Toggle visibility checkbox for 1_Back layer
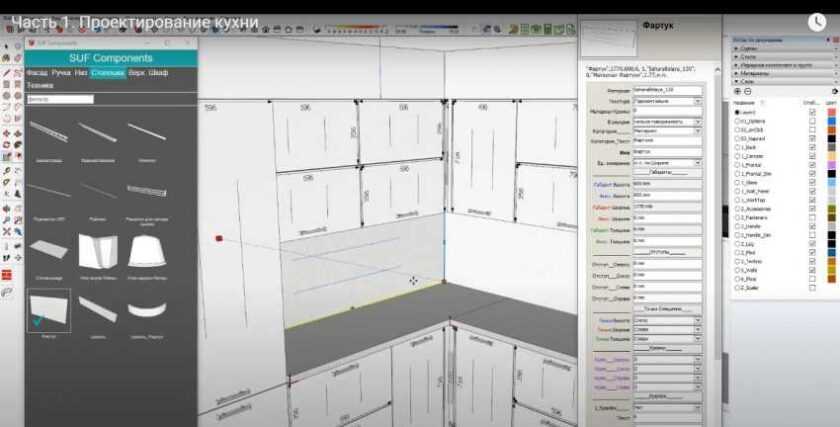The image size is (840, 427). (811, 146)
